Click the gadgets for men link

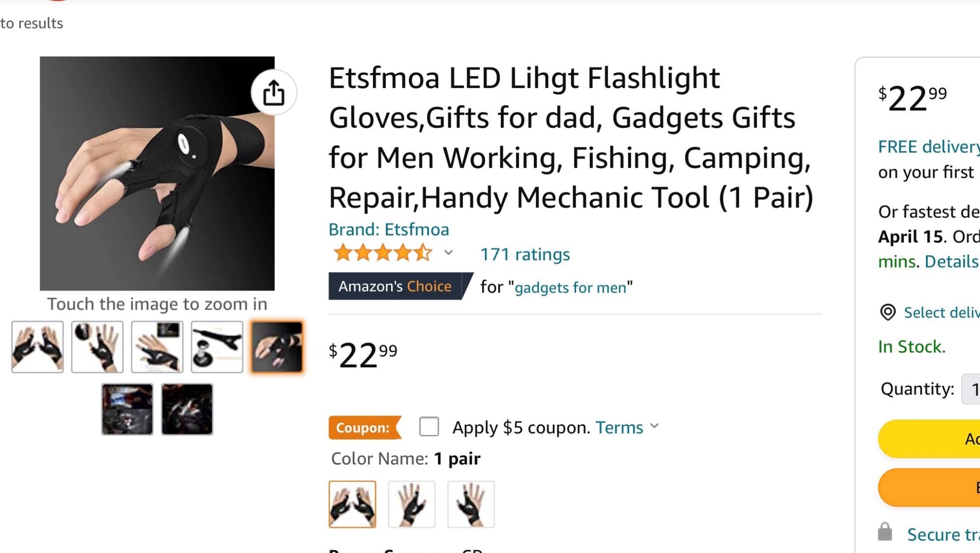pyautogui.click(x=571, y=288)
